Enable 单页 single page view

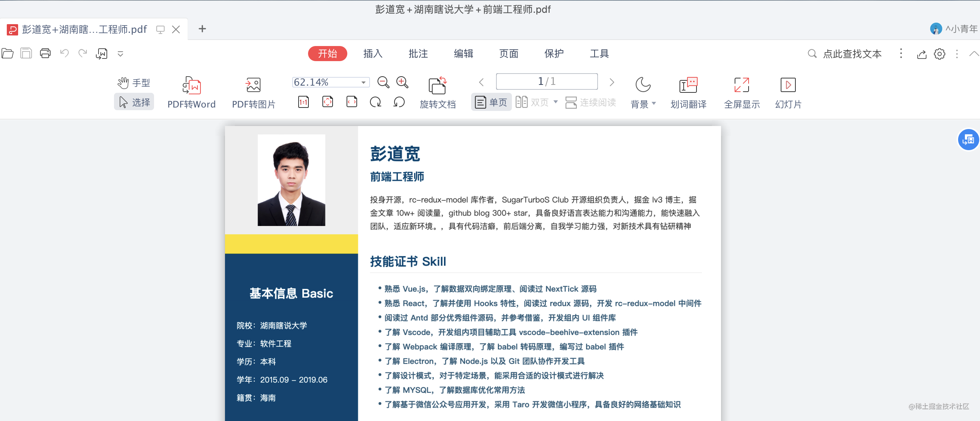coord(491,102)
